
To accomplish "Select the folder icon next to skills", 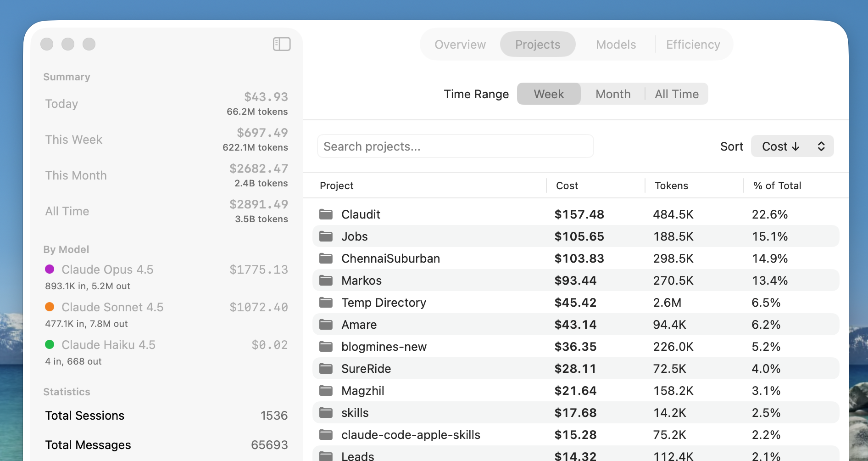I will pyautogui.click(x=327, y=412).
